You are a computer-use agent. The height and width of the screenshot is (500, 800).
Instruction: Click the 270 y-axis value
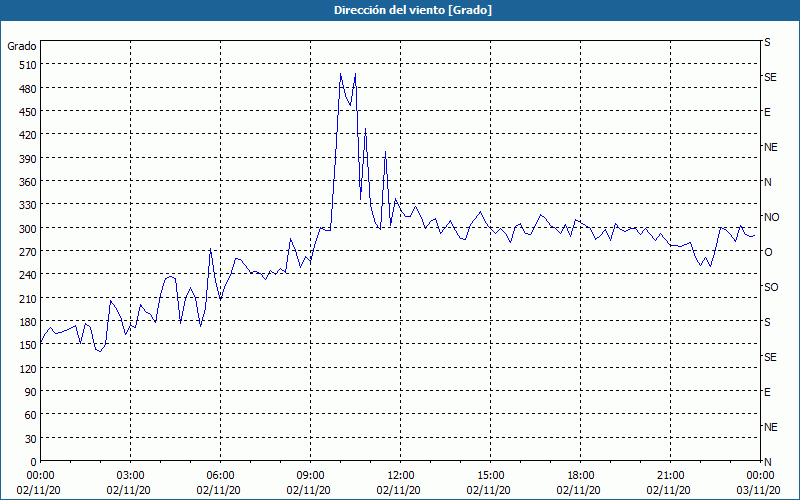coord(28,252)
